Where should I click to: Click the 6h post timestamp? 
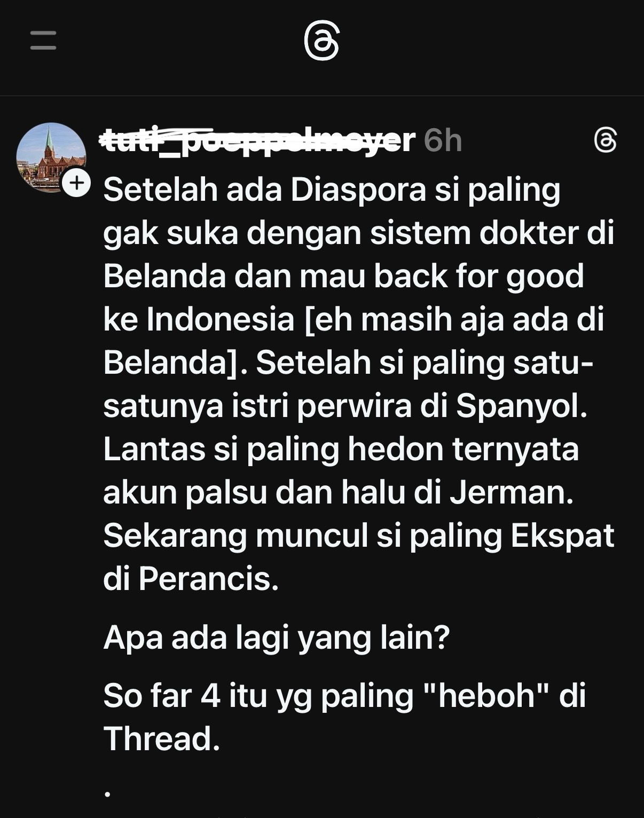pos(443,140)
